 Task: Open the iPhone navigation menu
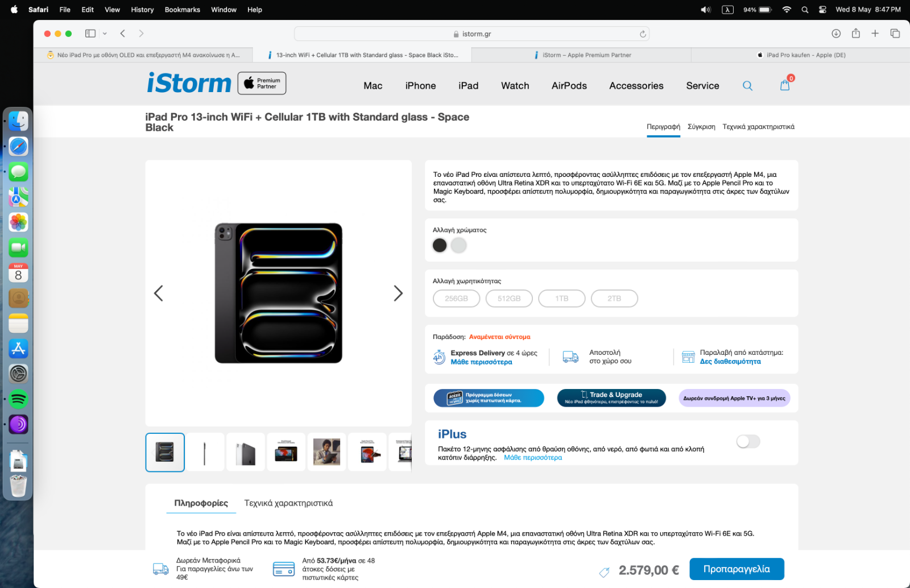[x=421, y=86]
